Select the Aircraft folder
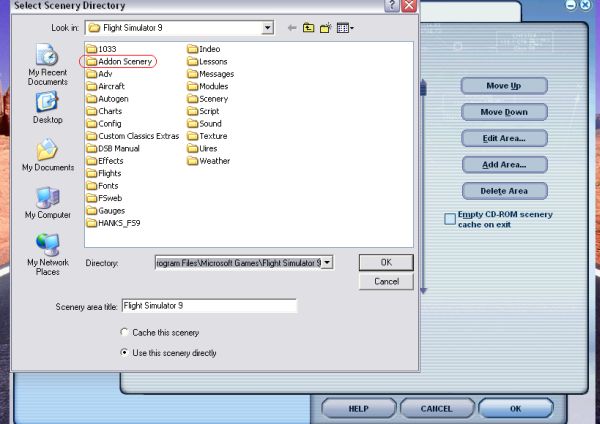 [111, 86]
